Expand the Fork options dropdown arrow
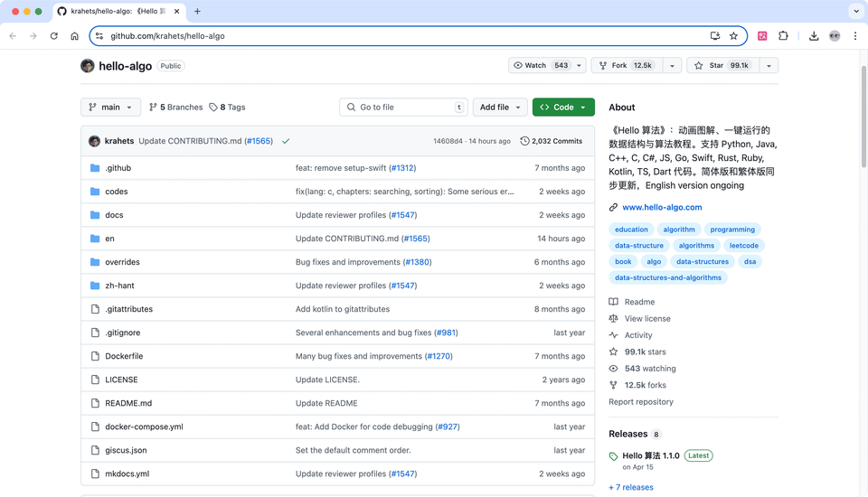Image resolution: width=868 pixels, height=497 pixels. tap(672, 65)
